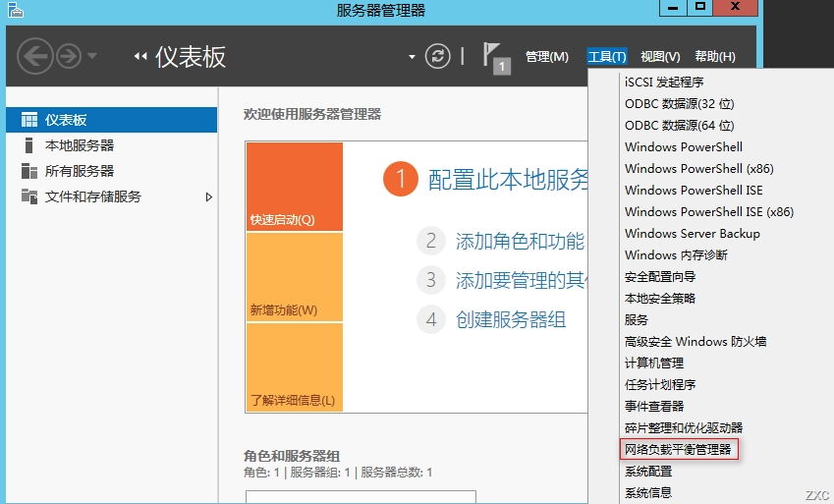834x504 pixels.
Task: Open the 帮助(H) menu
Action: (715, 56)
